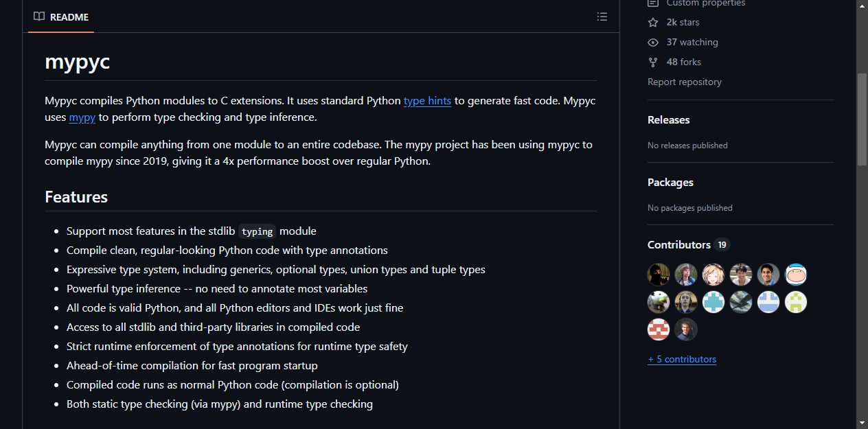Click the book icon beside README
This screenshot has width=868, height=429.
(x=39, y=16)
